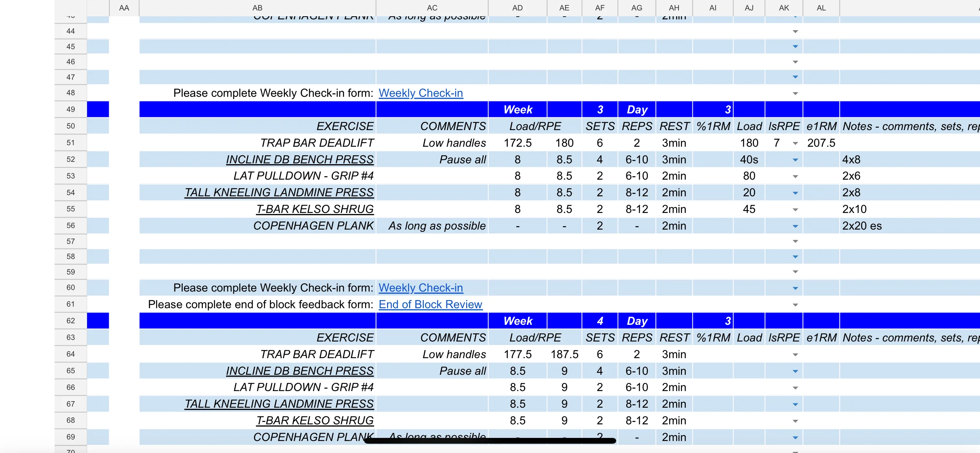Open the Weekly Check-in link in row 48
Image resolution: width=980 pixels, height=453 pixels.
(420, 93)
